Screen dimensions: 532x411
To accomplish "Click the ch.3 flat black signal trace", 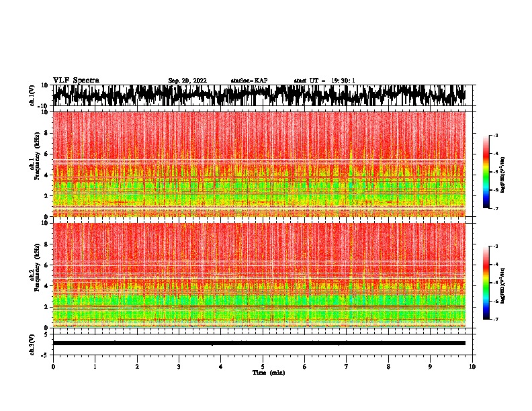I will [x=259, y=343].
